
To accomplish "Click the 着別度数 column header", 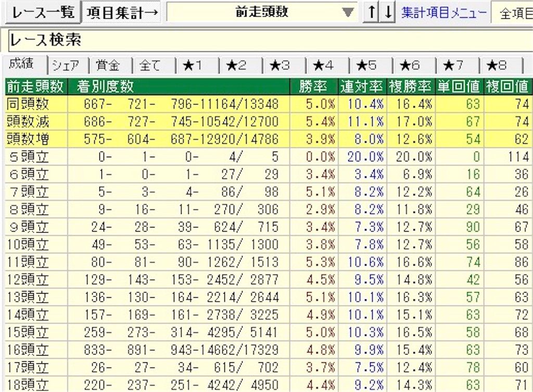I will [179, 87].
